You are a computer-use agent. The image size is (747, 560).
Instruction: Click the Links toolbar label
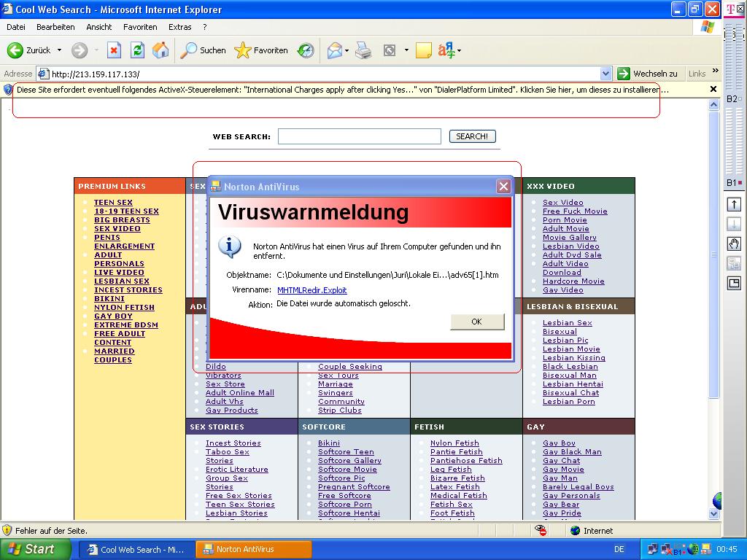[x=697, y=74]
